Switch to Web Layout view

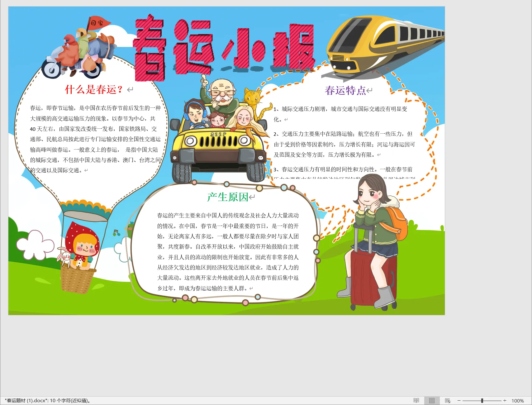click(448, 401)
